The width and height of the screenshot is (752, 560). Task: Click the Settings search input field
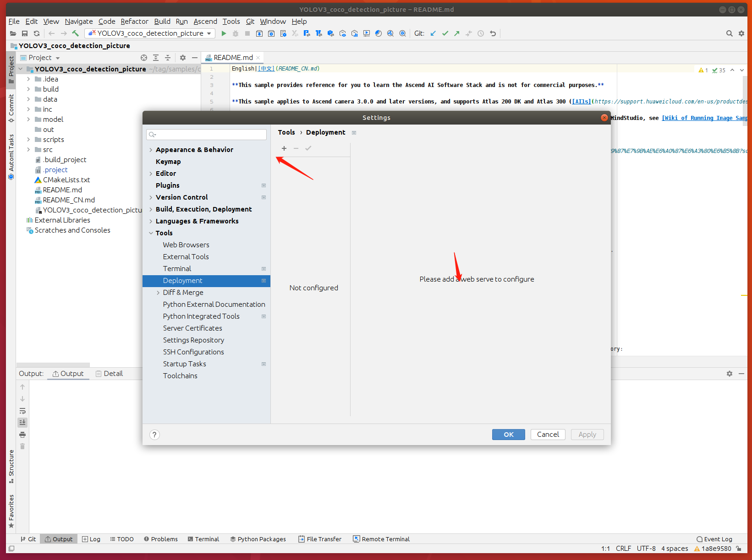(206, 135)
